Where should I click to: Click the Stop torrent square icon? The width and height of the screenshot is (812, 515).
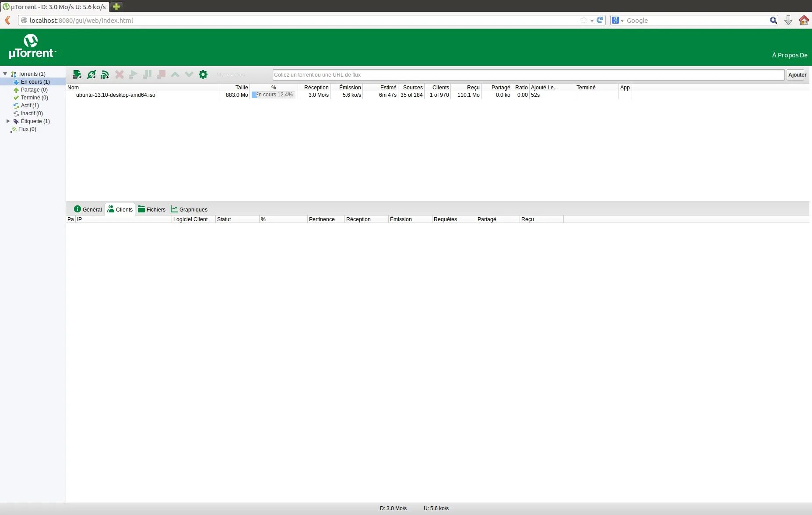click(161, 74)
